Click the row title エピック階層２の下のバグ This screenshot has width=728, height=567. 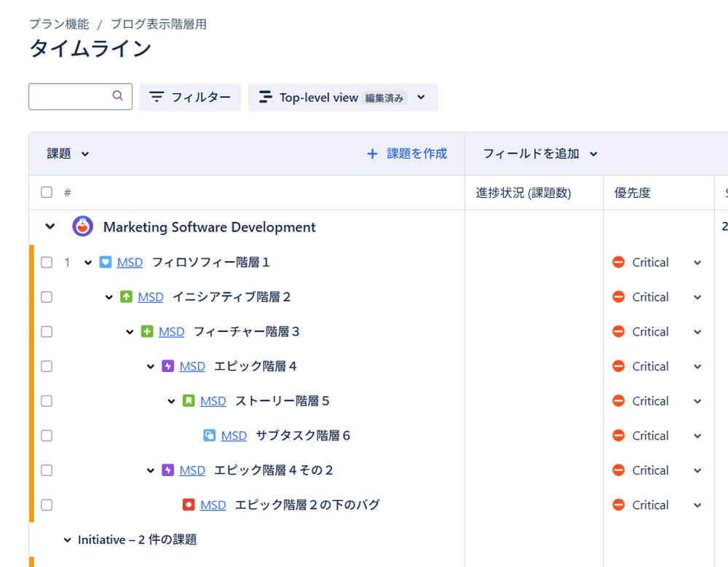click(307, 505)
